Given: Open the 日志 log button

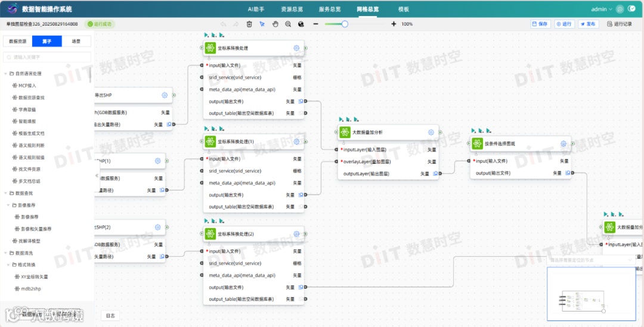Looking at the screenshot, I should coord(110,316).
